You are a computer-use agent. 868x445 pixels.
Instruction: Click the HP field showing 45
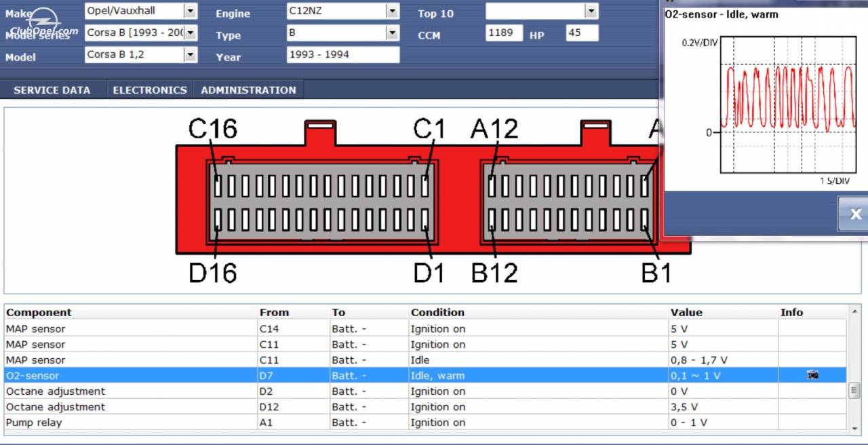pos(582,33)
